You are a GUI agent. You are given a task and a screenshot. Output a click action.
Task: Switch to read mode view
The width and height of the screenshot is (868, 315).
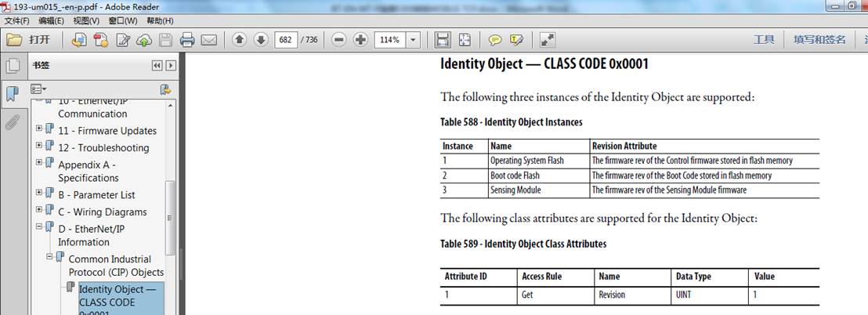pyautogui.click(x=547, y=40)
